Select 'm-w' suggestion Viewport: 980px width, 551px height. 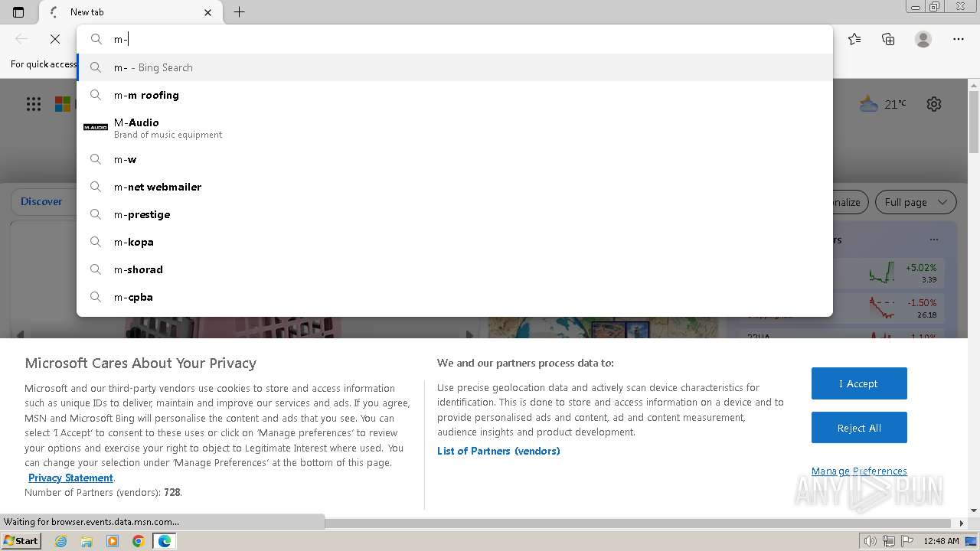(454, 159)
